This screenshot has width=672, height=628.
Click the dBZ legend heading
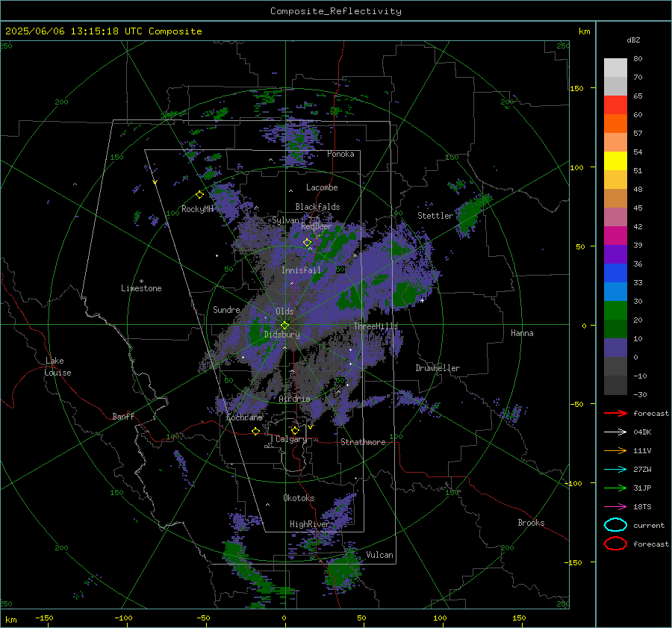tap(633, 40)
